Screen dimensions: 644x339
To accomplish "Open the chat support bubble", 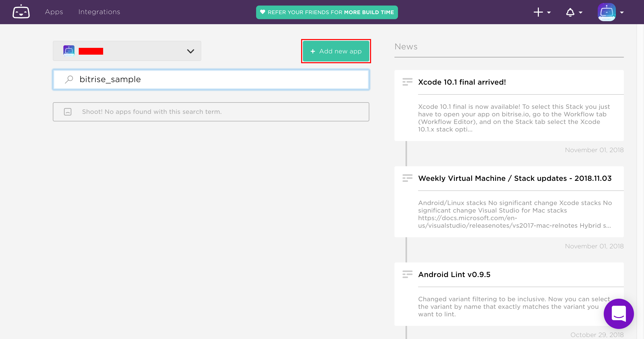I will click(619, 314).
